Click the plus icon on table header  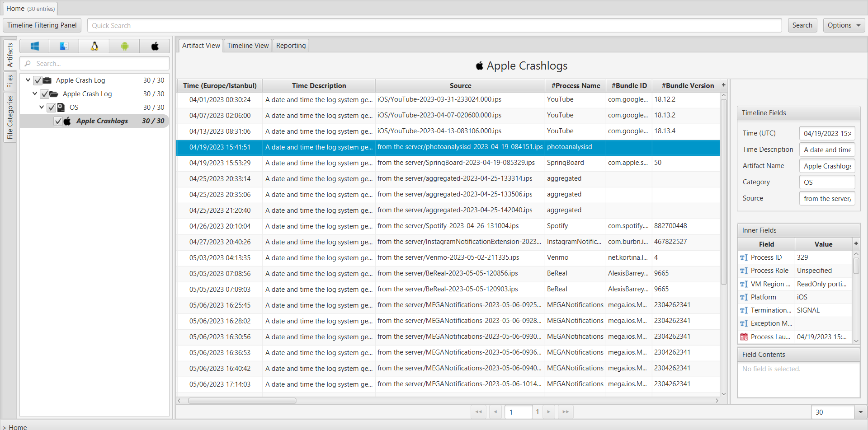723,85
